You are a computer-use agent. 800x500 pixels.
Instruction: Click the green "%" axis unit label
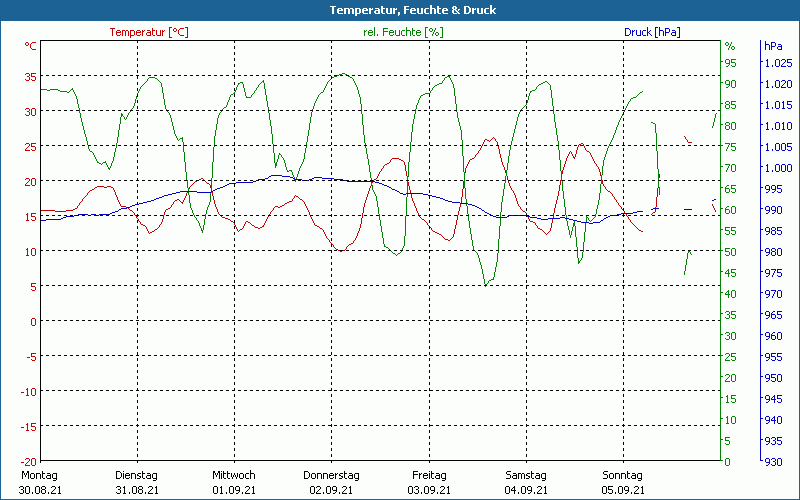pyautogui.click(x=730, y=46)
